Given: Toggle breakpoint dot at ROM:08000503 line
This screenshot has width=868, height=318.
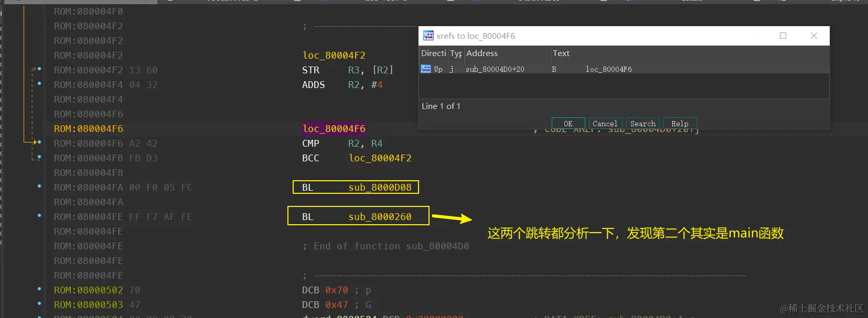Looking at the screenshot, I should (39, 303).
